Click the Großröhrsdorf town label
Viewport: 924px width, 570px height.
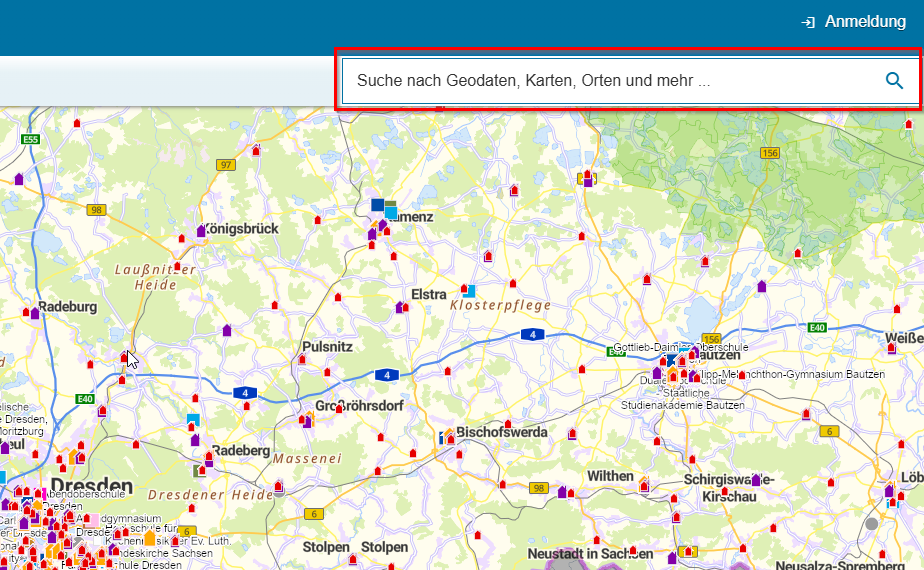pos(359,406)
